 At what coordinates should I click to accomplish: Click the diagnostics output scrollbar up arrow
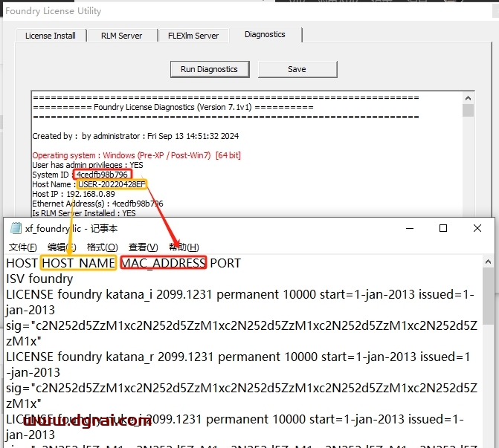click(x=468, y=98)
